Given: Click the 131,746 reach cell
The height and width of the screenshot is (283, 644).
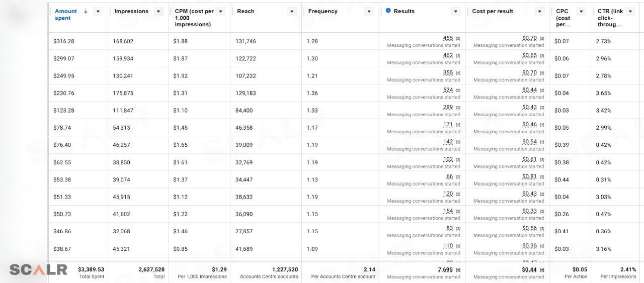Looking at the screenshot, I should click(246, 41).
